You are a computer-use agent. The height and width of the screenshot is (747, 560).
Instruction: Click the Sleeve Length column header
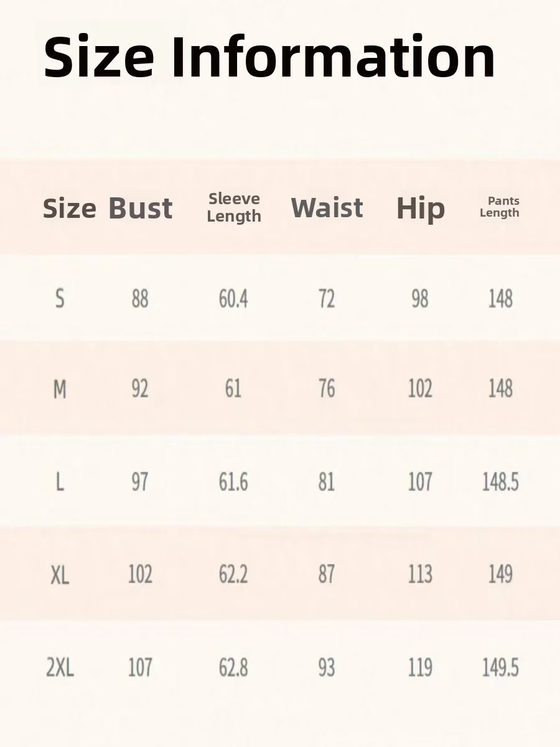click(x=234, y=208)
